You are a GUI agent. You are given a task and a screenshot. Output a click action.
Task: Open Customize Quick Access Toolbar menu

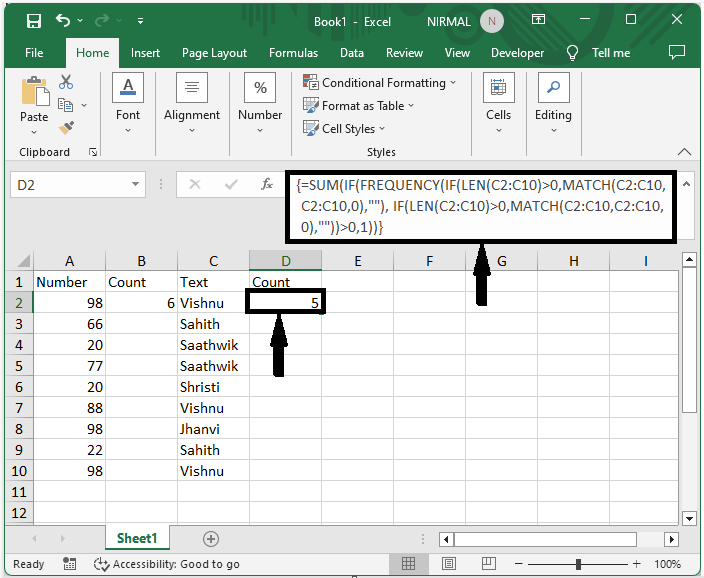141,21
